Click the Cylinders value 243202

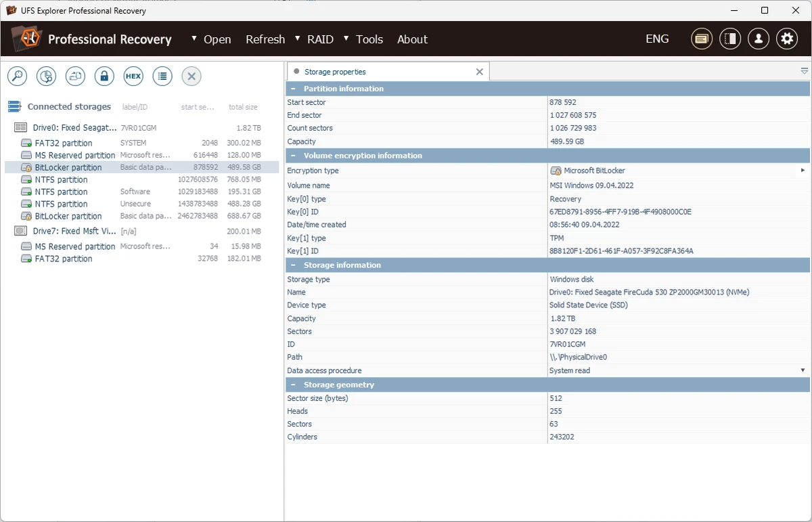click(x=563, y=437)
